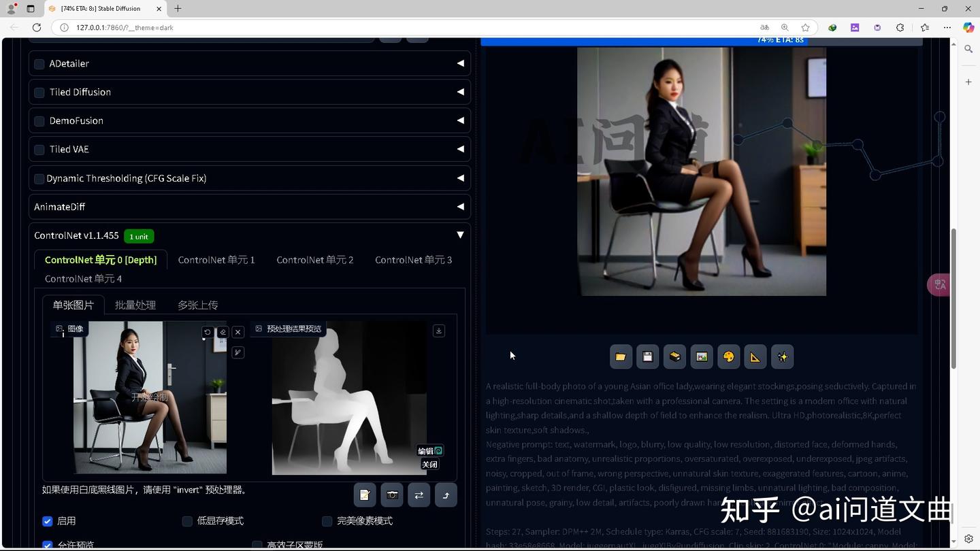
Task: Click the save image floppy disk icon
Action: (647, 356)
